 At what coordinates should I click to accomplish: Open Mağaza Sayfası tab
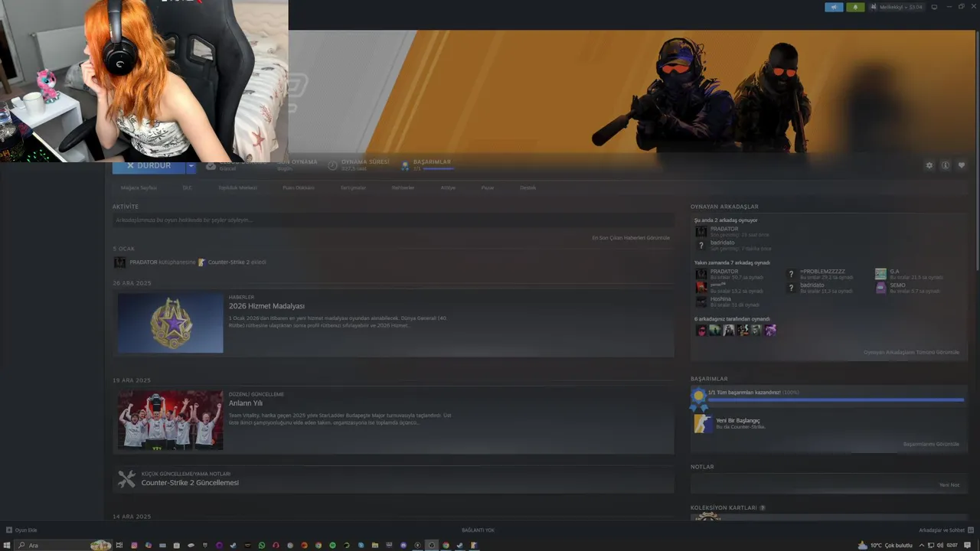[139, 187]
